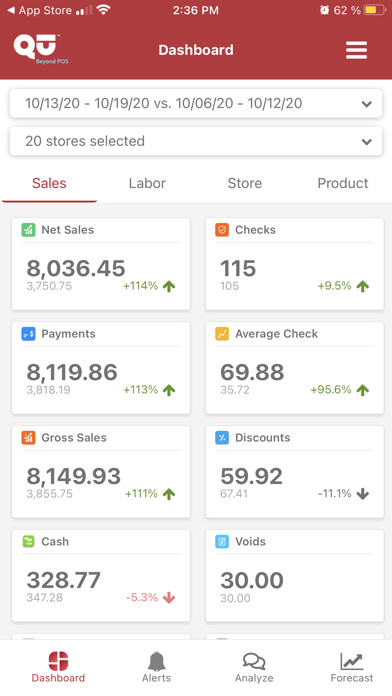This screenshot has width=392, height=696.
Task: Open the Alerts bell icon
Action: point(156,661)
